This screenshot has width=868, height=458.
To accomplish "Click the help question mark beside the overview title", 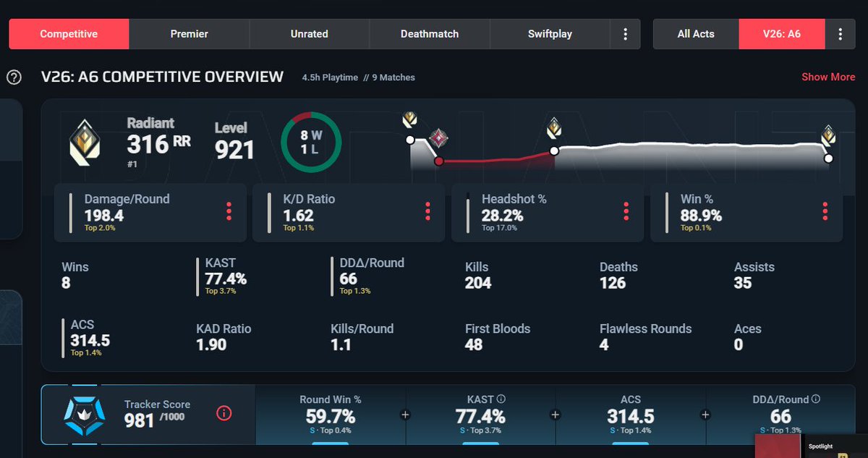I will [x=14, y=77].
